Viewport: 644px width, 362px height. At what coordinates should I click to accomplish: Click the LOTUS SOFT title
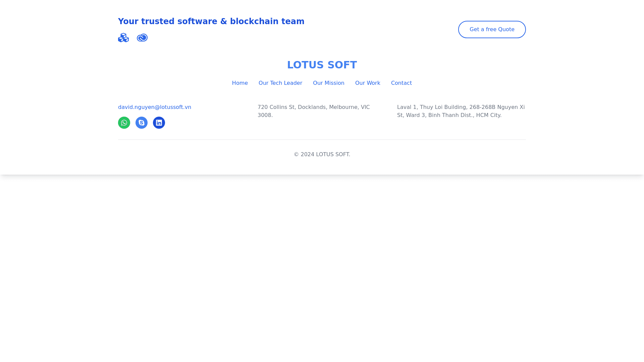pyautogui.click(x=322, y=65)
